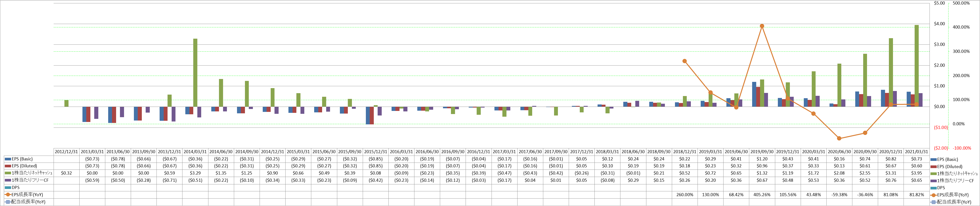Click the 2021/03/31 date column header
The height and width of the screenshot is (206, 980).
(x=917, y=152)
